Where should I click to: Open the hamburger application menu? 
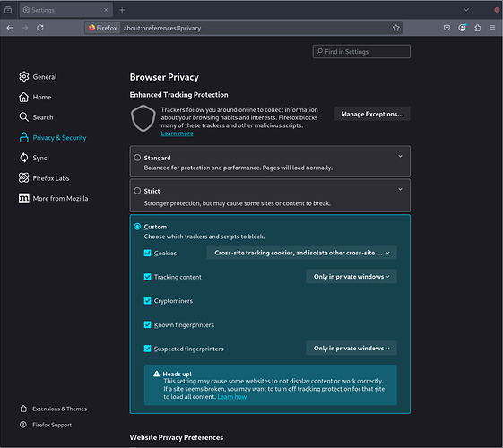(492, 28)
